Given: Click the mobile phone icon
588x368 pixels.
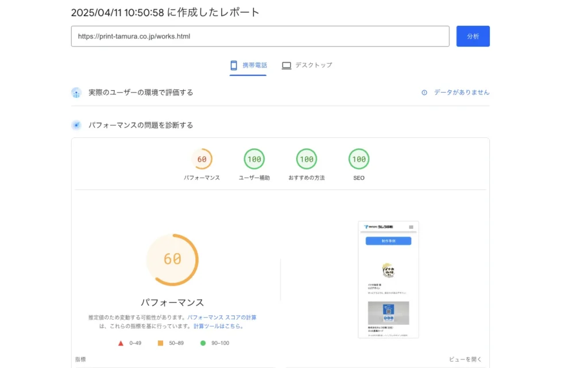Looking at the screenshot, I should click(x=234, y=66).
